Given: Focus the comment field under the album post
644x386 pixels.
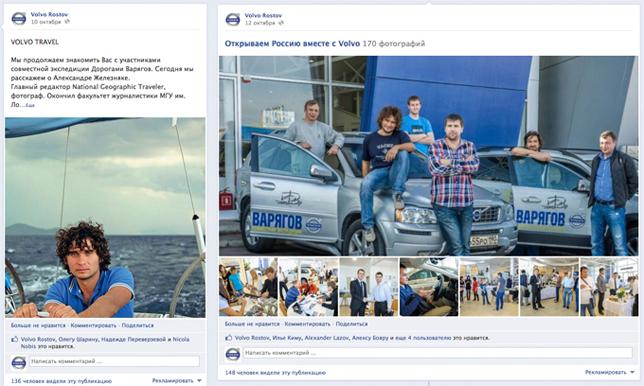Looking at the screenshot, I should 438,353.
